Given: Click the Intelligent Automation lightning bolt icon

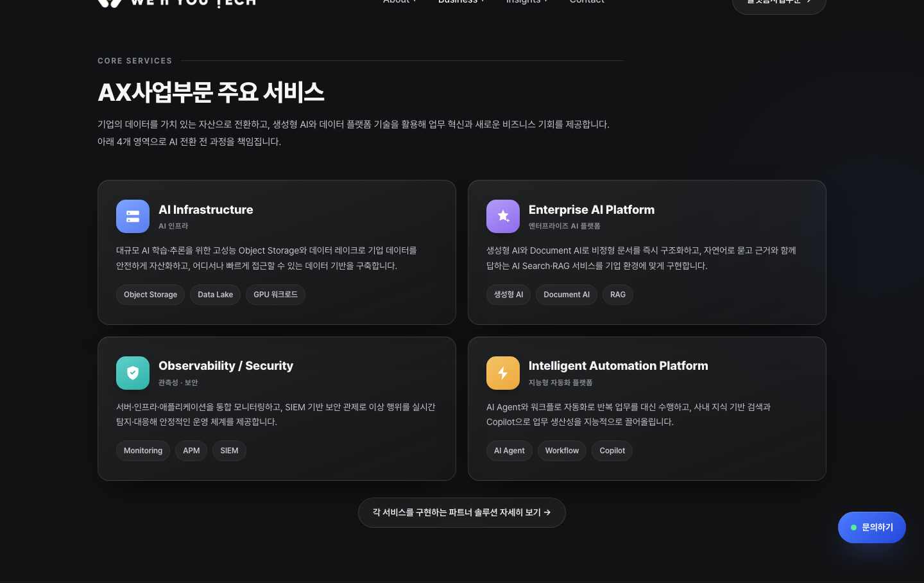Looking at the screenshot, I should pos(503,373).
